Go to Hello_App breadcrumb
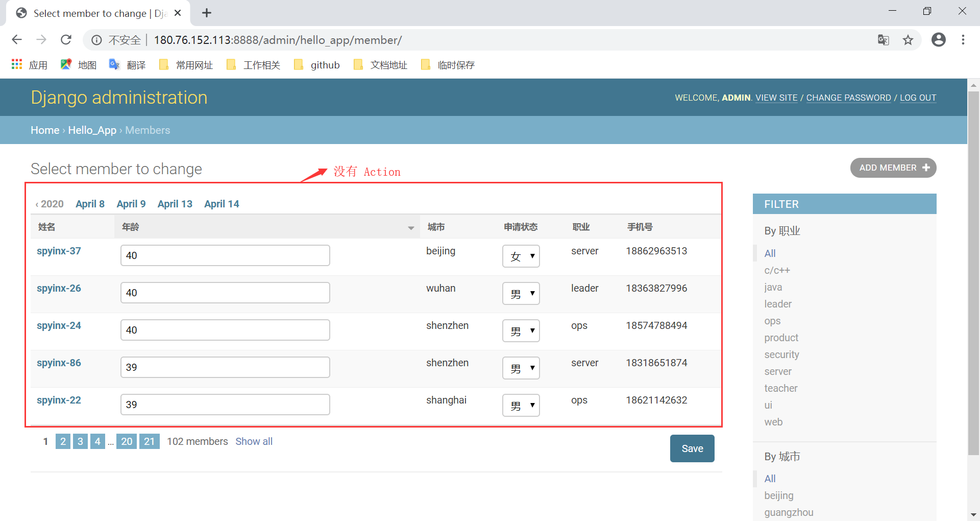 coord(92,130)
